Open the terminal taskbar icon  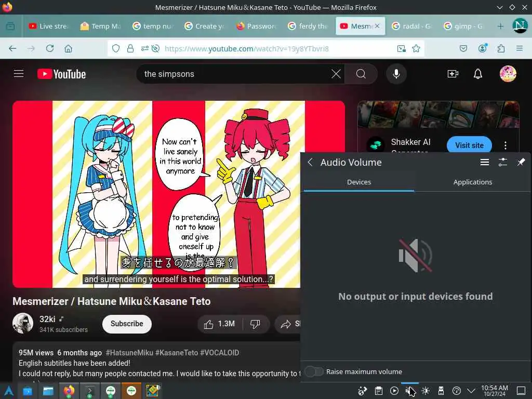[89, 391]
